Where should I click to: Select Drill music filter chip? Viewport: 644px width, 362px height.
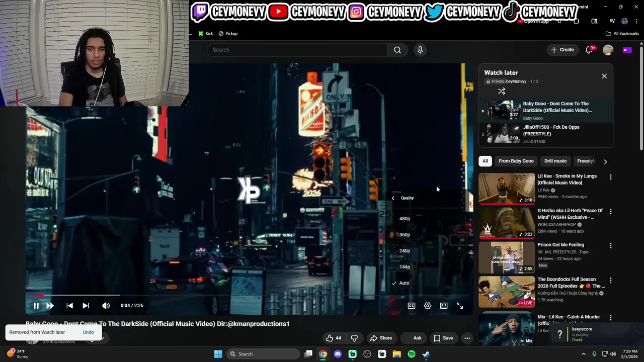(x=555, y=161)
